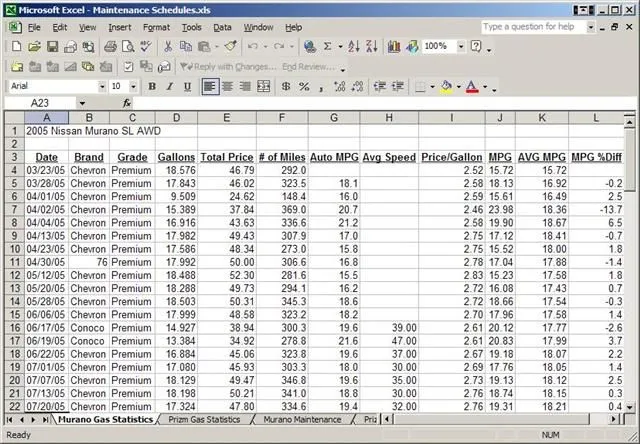Select the Price/Gallon header cell

[x=452, y=157]
